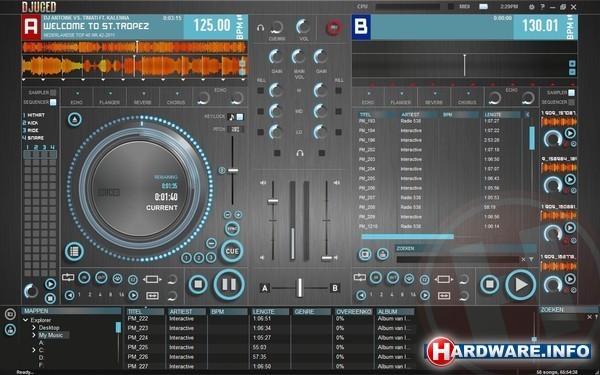This screenshot has width=600, height=375.
Task: Open help question mark icon
Action: (x=542, y=7)
